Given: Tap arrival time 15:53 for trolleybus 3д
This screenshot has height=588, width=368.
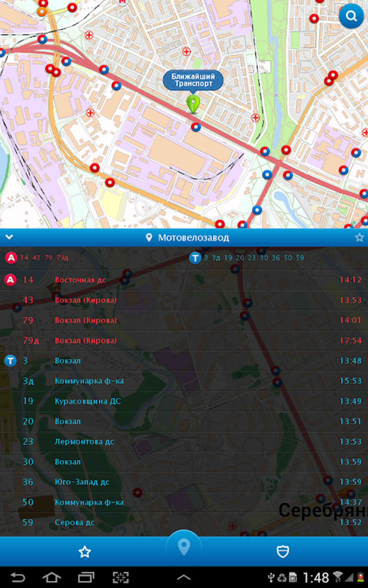Looking at the screenshot, I should point(350,381).
